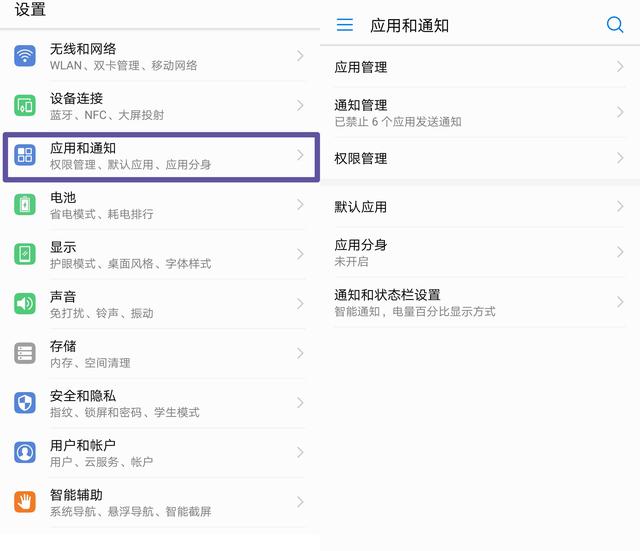The image size is (640, 551).
Task: Expand the 电池 row chevron
Action: [x=299, y=205]
